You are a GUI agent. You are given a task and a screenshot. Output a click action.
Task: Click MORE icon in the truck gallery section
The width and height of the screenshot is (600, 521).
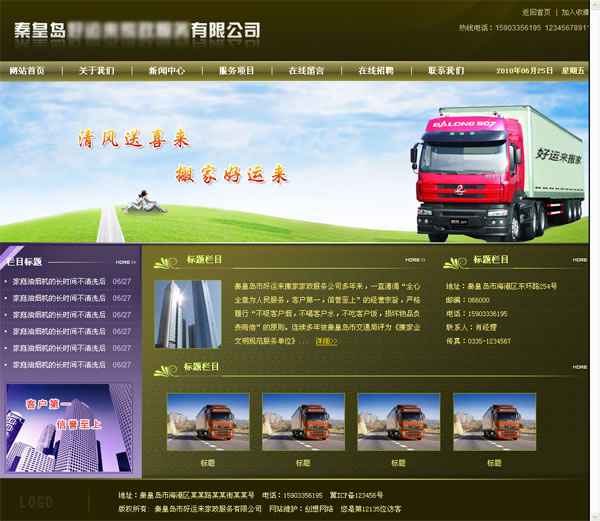point(579,367)
